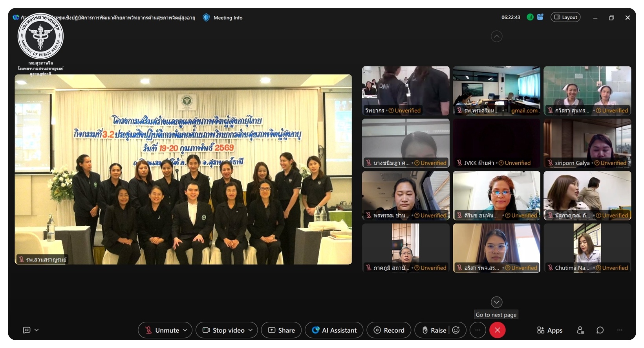Viewport: 644px width, 348px height.
Task: Start recording with the Record button
Action: tap(389, 330)
